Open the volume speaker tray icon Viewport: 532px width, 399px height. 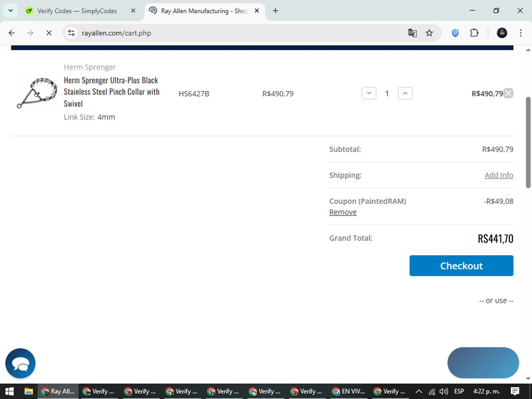(x=443, y=391)
